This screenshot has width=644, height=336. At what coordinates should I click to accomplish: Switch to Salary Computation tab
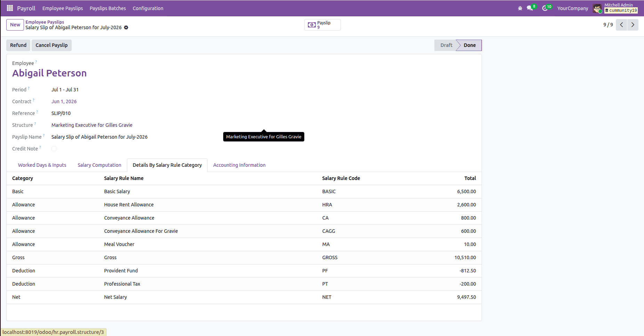tap(99, 165)
